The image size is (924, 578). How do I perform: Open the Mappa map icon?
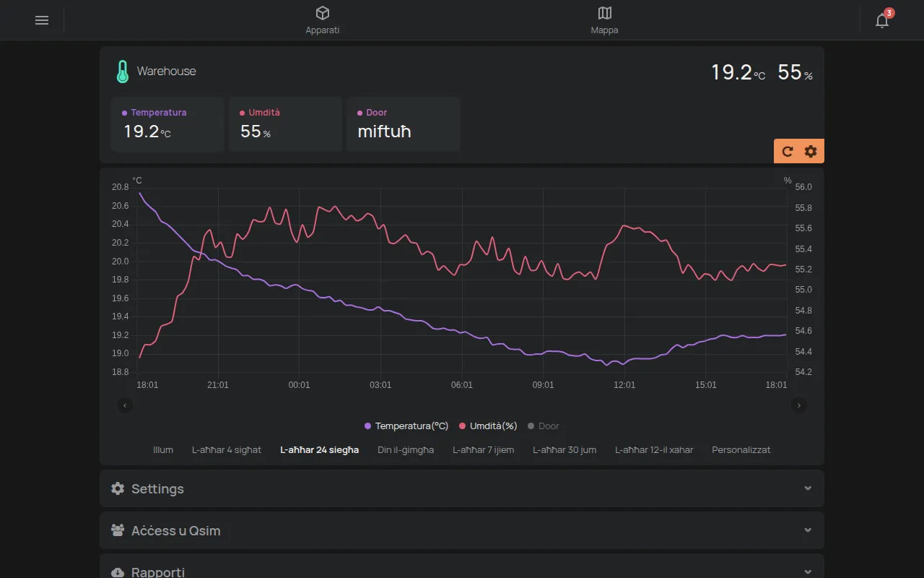point(605,13)
